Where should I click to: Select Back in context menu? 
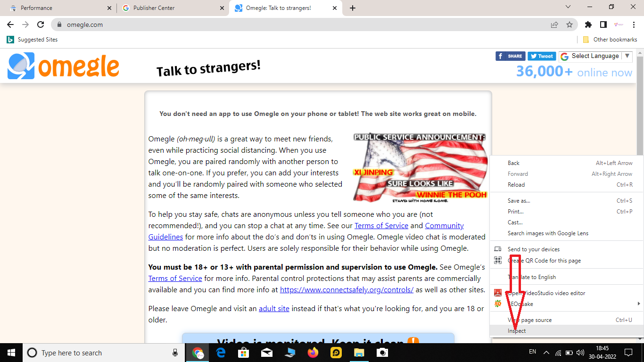[x=567, y=163]
